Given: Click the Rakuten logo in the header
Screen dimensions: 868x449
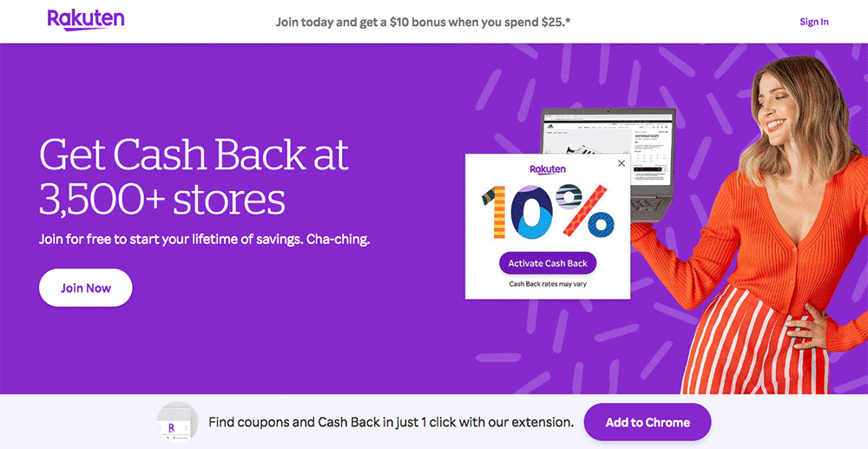Looking at the screenshot, I should tap(86, 20).
